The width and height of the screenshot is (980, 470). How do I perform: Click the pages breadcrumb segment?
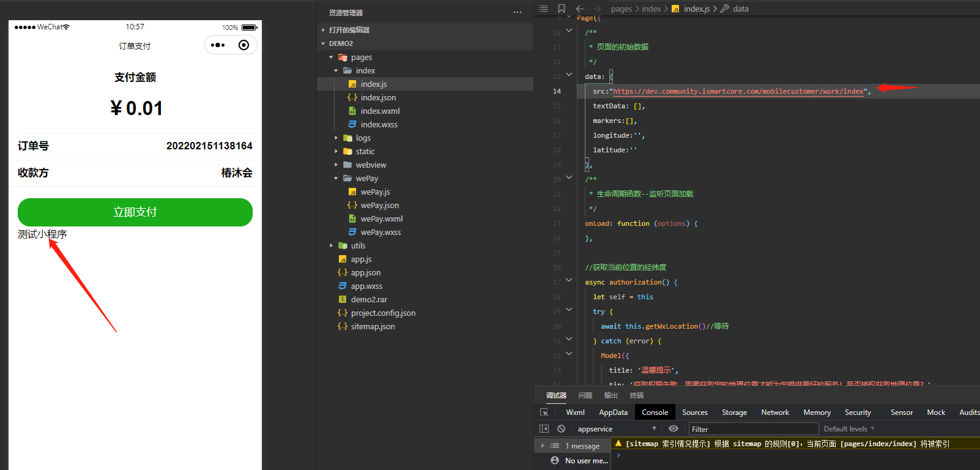point(622,9)
